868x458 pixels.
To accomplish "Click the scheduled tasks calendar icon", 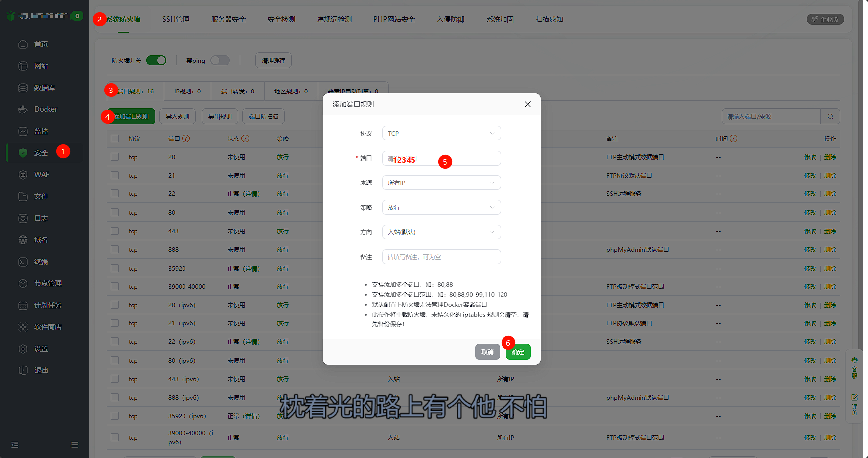I will click(23, 305).
